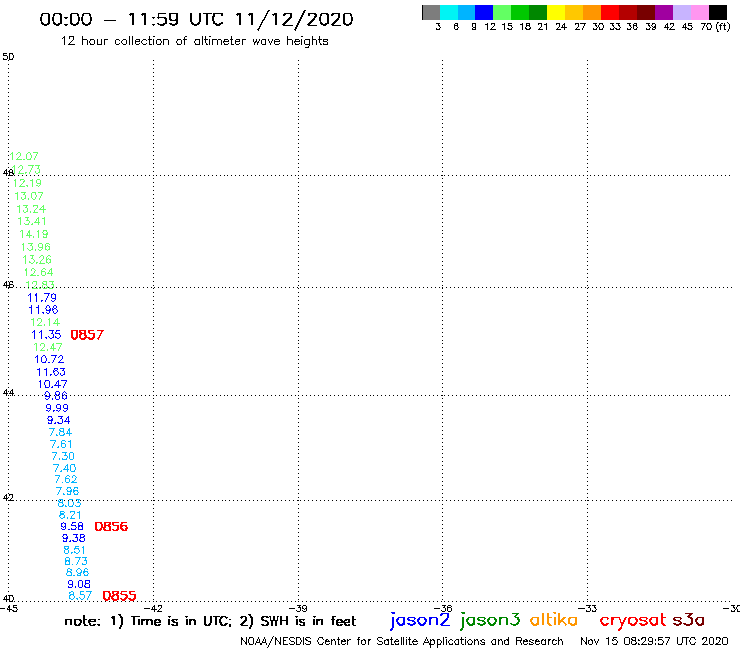
Task: Click the note about UTC time and SWH
Action: tap(210, 621)
